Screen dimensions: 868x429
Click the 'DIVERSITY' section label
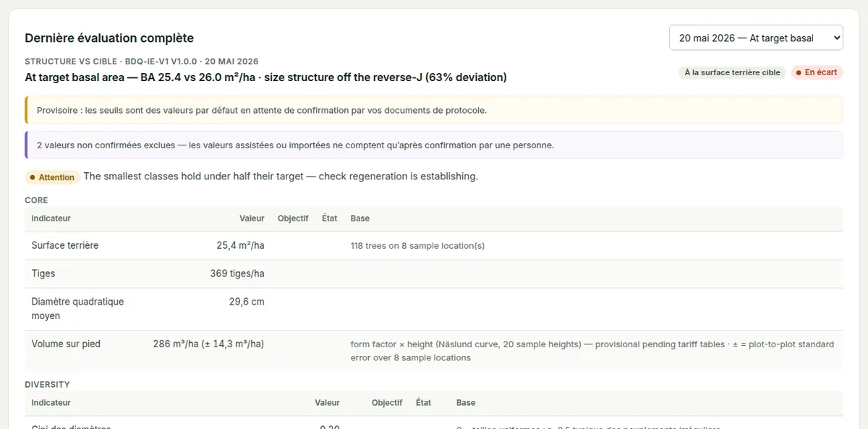(47, 384)
